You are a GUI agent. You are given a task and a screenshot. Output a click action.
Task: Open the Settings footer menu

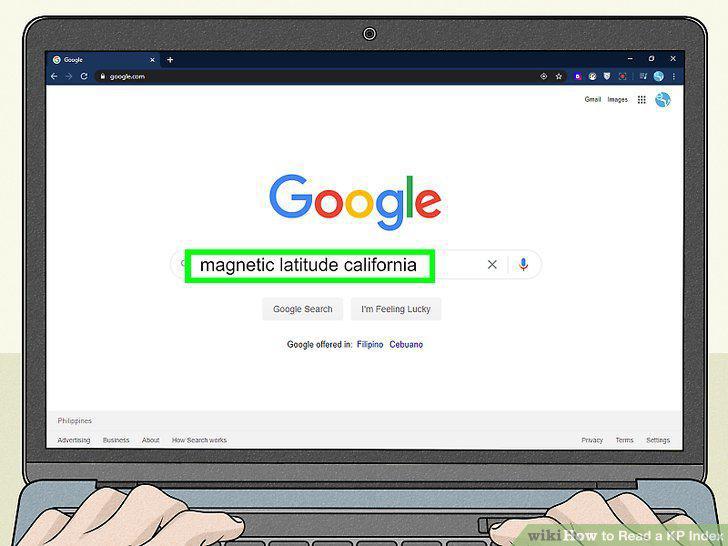pos(658,440)
